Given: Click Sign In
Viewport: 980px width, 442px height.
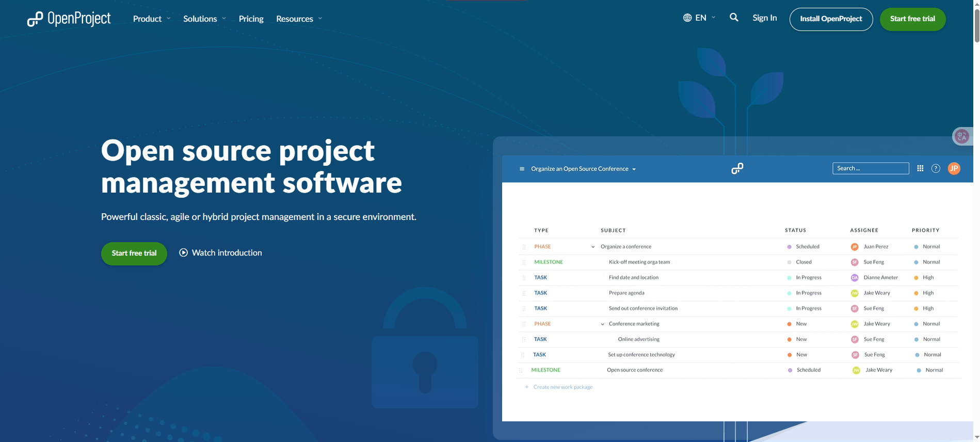Looking at the screenshot, I should [764, 18].
